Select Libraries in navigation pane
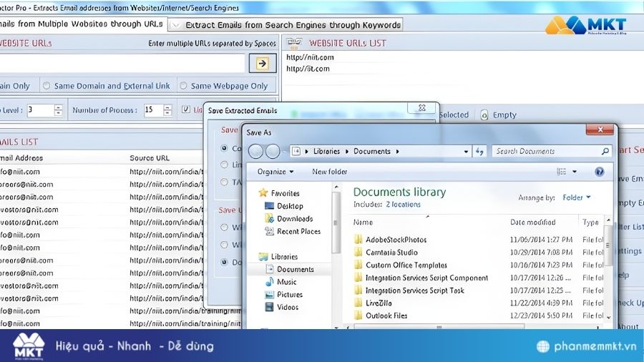 pos(278,257)
